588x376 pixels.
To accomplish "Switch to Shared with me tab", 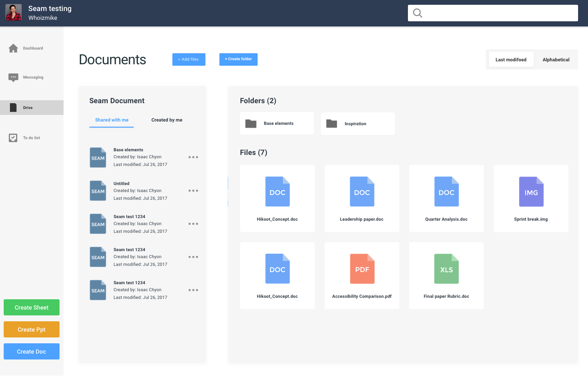I will [x=112, y=120].
